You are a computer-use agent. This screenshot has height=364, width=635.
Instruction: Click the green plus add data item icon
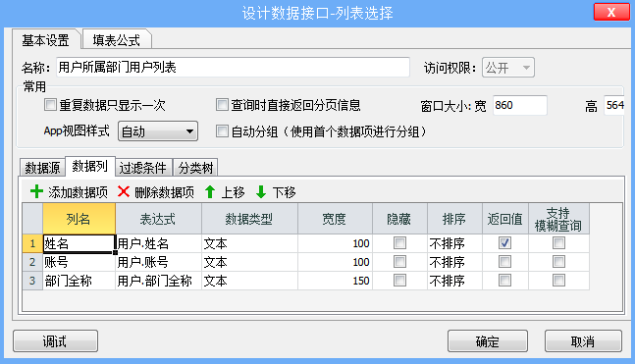37,191
